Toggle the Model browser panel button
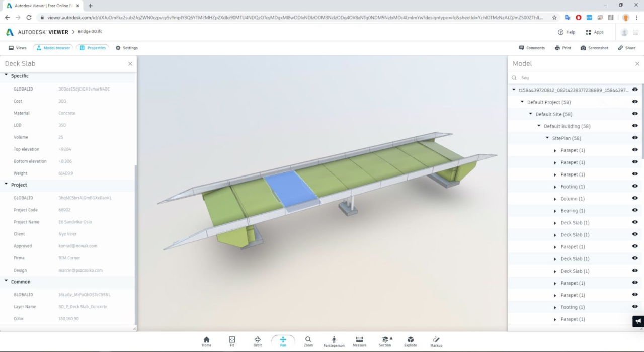This screenshot has height=352, width=644. click(x=53, y=48)
